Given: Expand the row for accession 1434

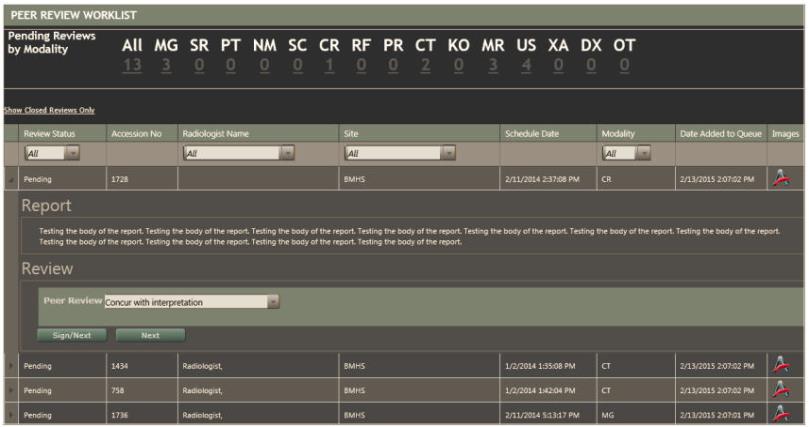Looking at the screenshot, I should [x=11, y=366].
